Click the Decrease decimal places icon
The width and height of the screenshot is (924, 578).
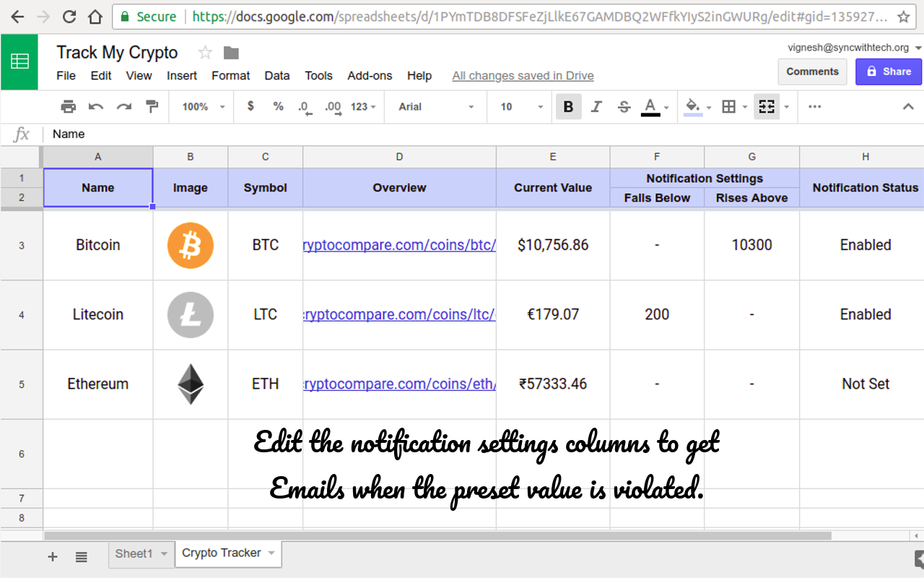click(x=304, y=106)
